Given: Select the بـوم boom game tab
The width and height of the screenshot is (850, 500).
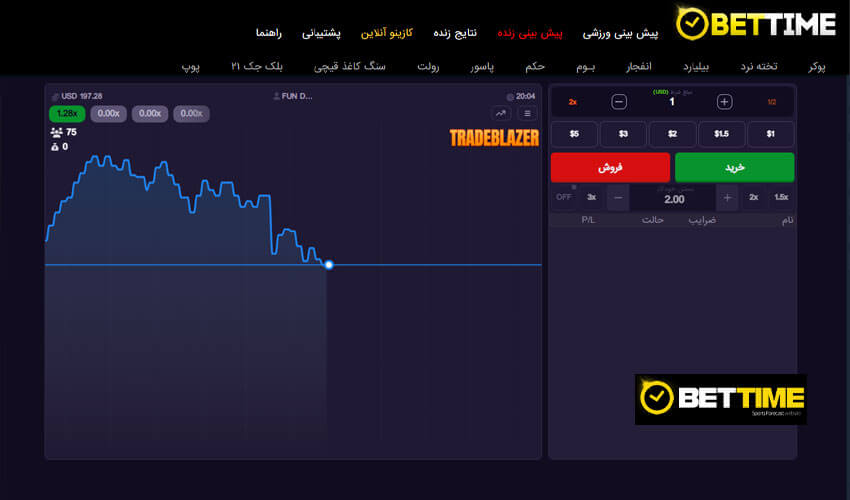Looking at the screenshot, I should coord(585,66).
